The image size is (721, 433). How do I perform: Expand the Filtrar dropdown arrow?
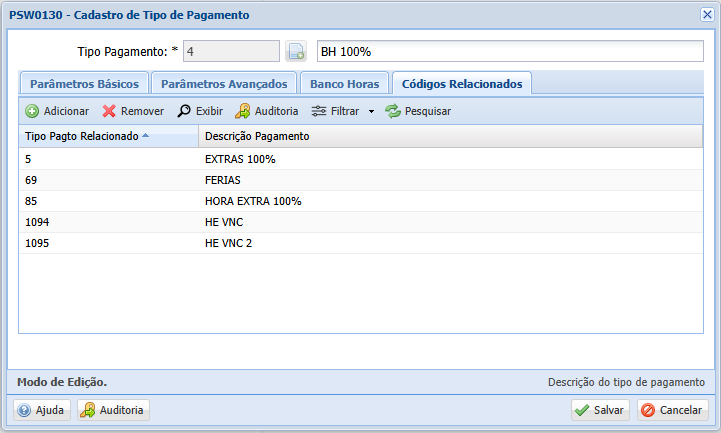tap(371, 111)
